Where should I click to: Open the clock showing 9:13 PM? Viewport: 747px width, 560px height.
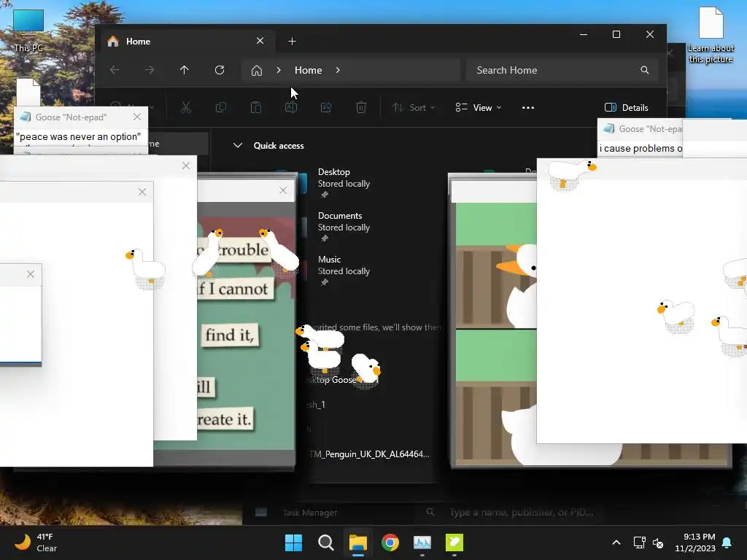point(695,542)
